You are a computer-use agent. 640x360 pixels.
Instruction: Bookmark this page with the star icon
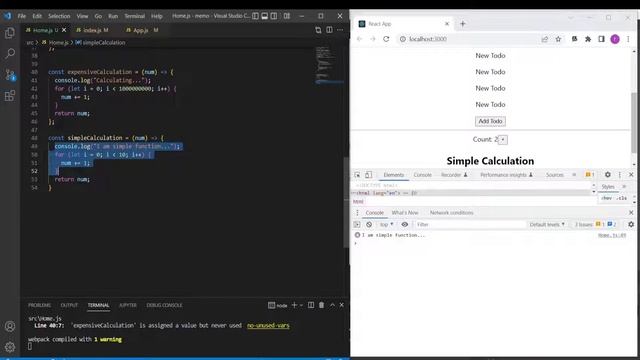click(558, 39)
